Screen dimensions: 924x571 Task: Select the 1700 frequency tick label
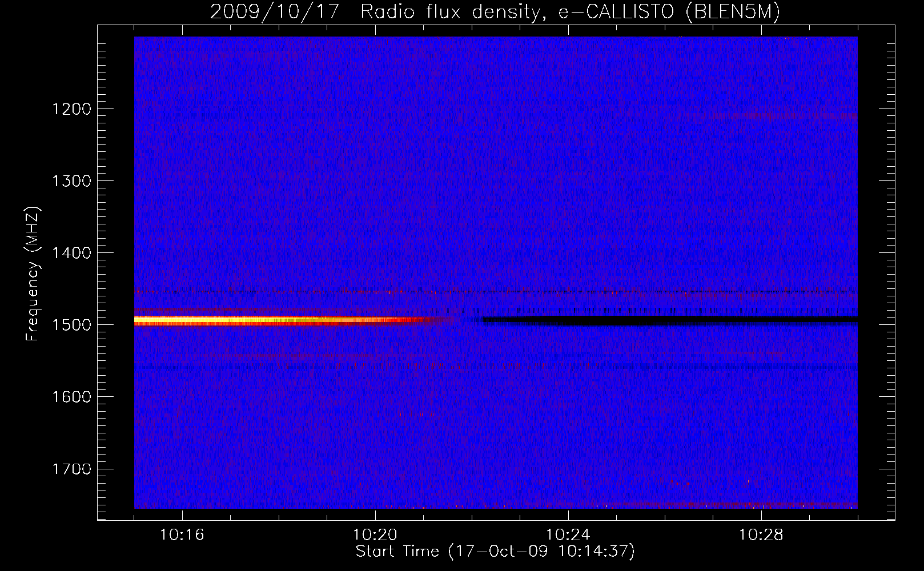[71, 469]
